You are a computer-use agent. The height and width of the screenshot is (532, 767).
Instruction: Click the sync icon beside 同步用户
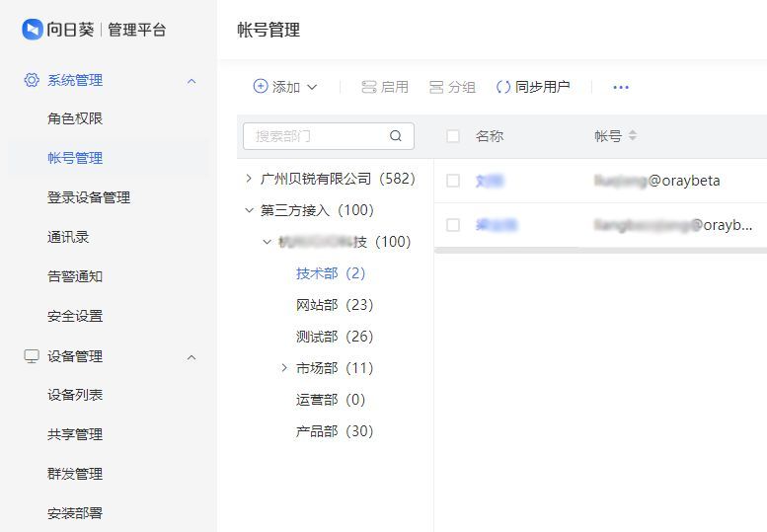(503, 87)
